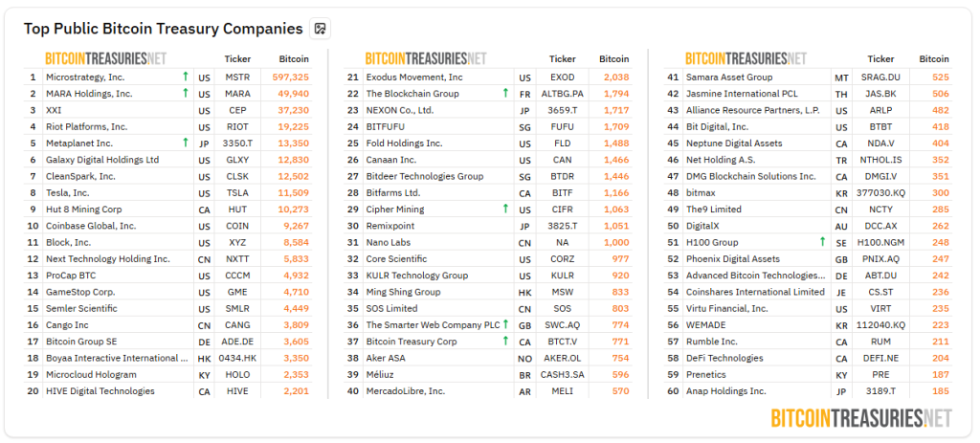Click the 'FUFU' ticker cell
The width and height of the screenshot is (980, 443).
pyautogui.click(x=563, y=127)
